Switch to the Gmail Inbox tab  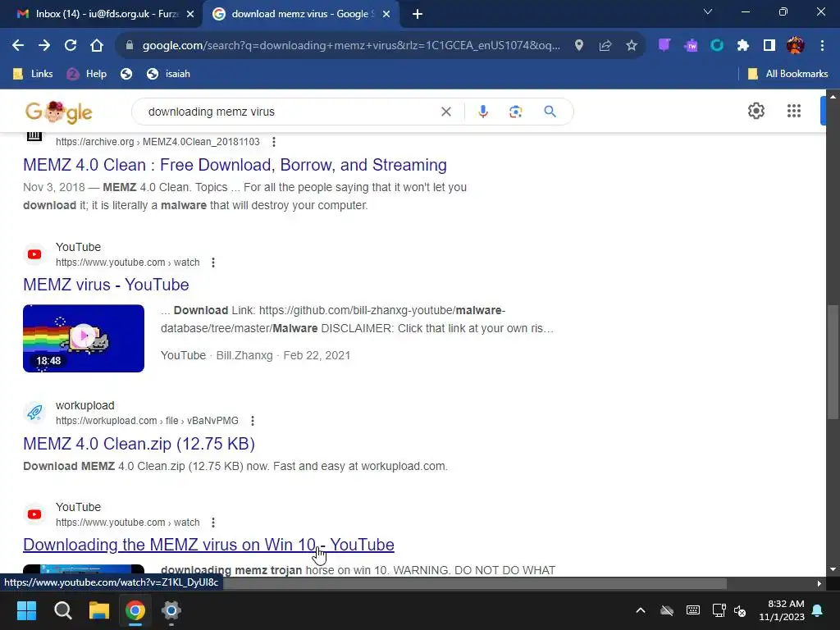(x=104, y=14)
